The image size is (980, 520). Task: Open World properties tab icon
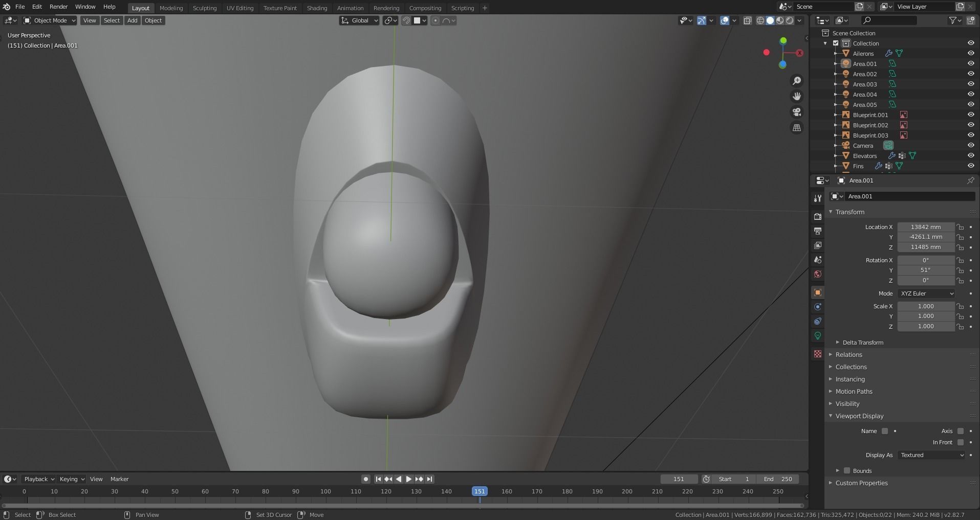[x=818, y=274]
